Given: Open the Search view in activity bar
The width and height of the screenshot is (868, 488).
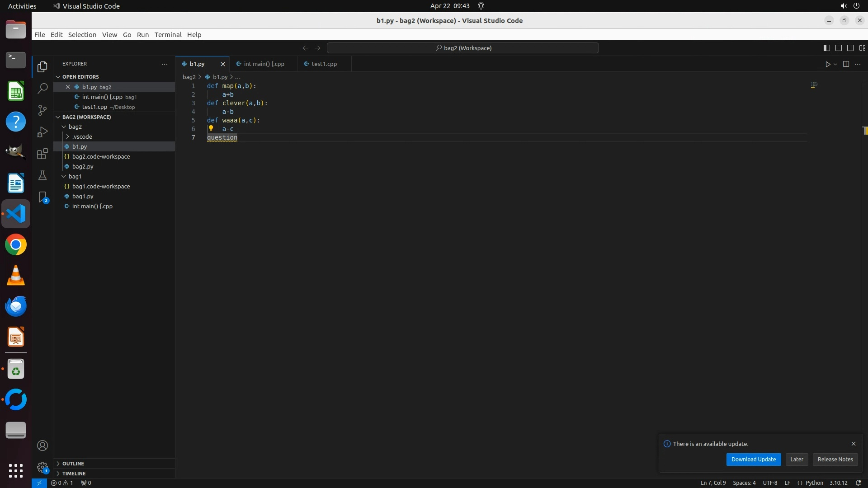Looking at the screenshot, I should coord(42,88).
